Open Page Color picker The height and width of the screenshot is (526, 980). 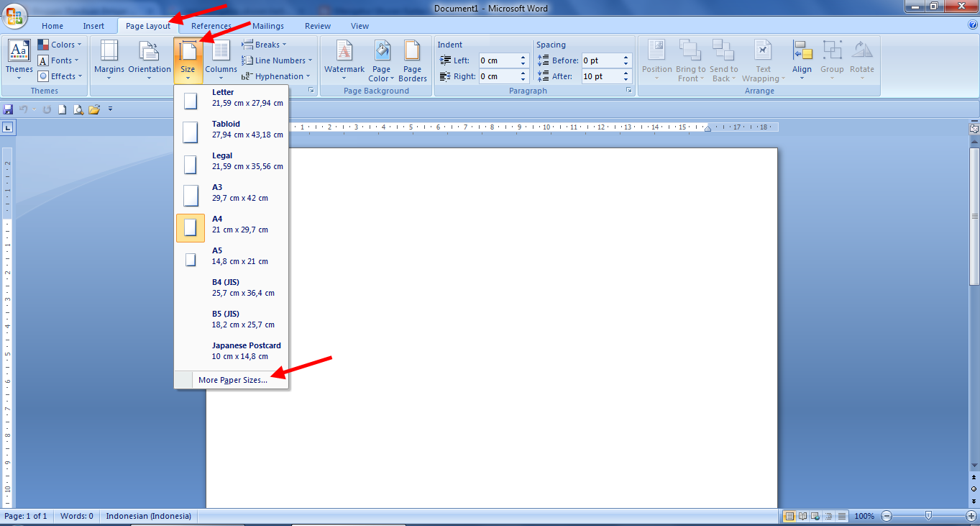[x=381, y=60]
